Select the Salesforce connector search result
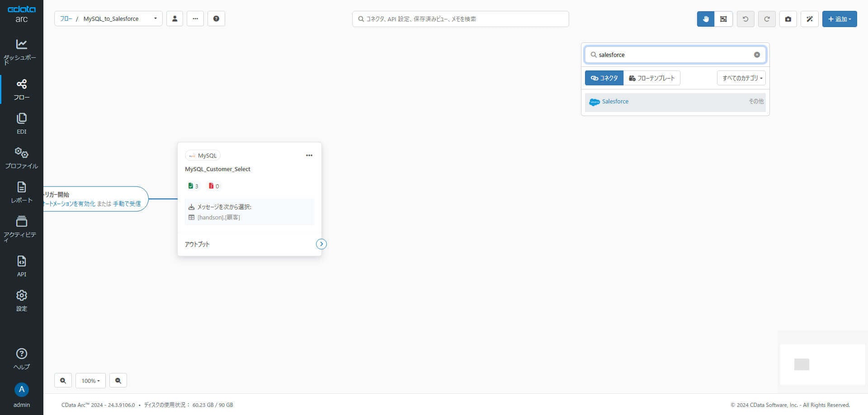The width and height of the screenshot is (868, 415). point(675,102)
